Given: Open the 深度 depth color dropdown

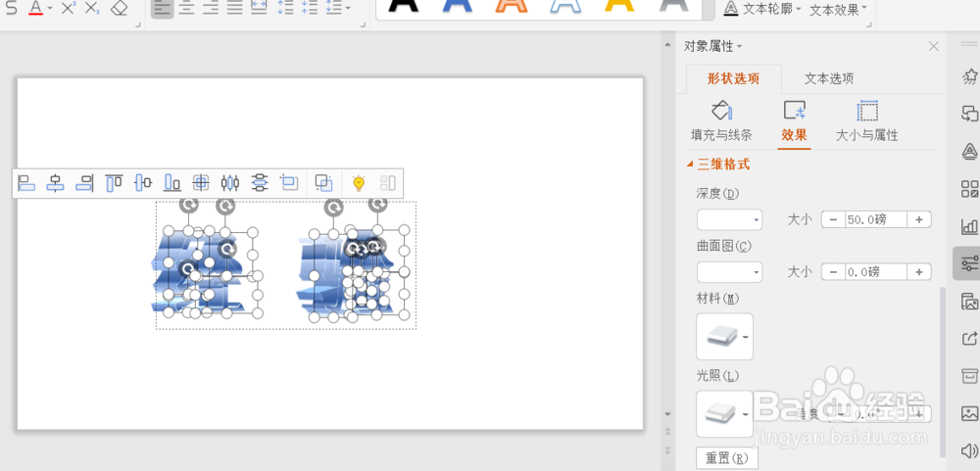Looking at the screenshot, I should click(x=729, y=220).
